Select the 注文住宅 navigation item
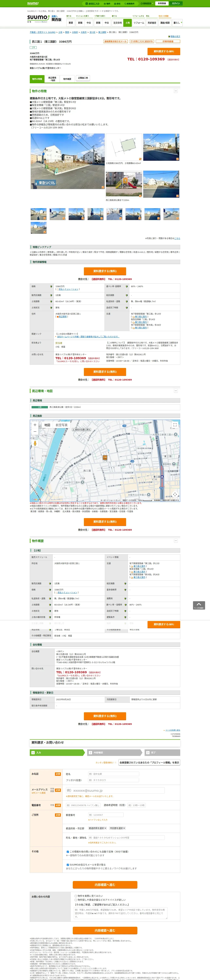The height and width of the screenshot is (980, 210). pos(117,23)
